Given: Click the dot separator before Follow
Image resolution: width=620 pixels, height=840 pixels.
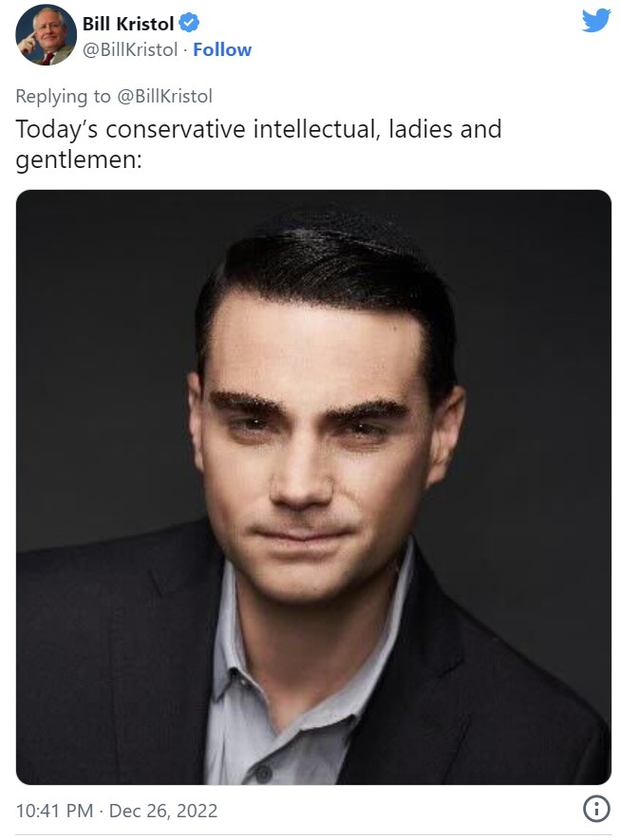Looking at the screenshot, I should (185, 49).
